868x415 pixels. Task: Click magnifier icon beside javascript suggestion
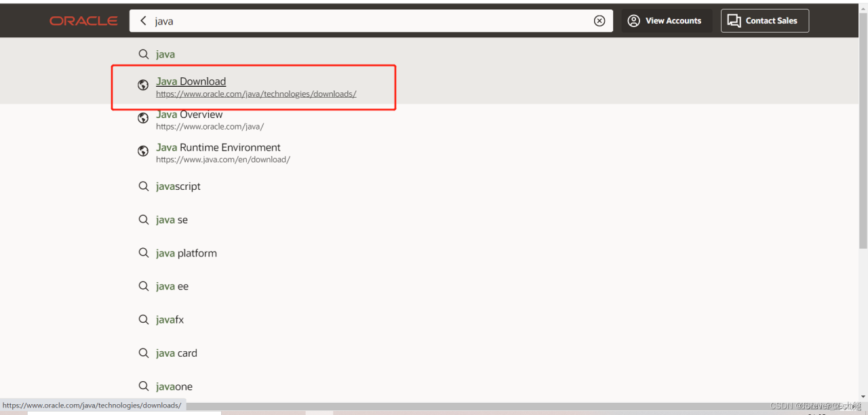(x=144, y=186)
